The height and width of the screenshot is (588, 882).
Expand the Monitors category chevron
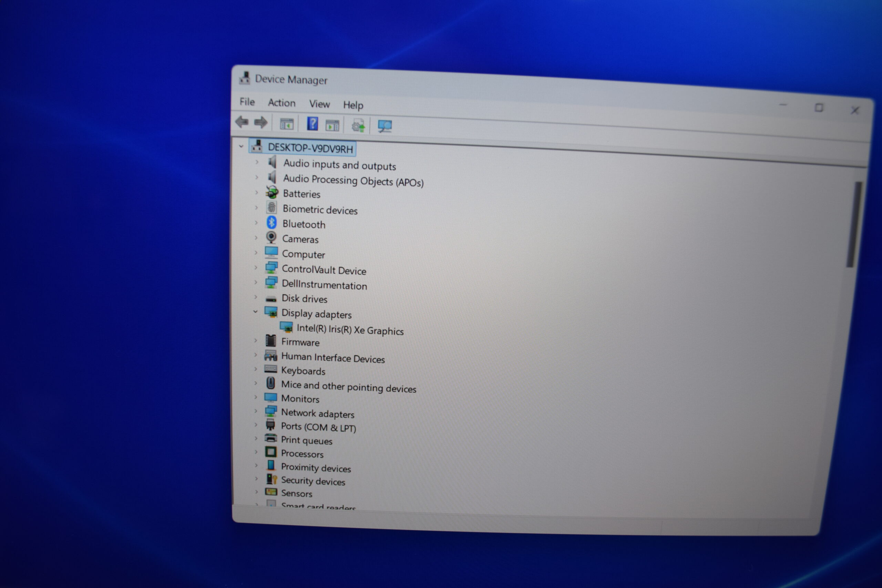pos(256,397)
